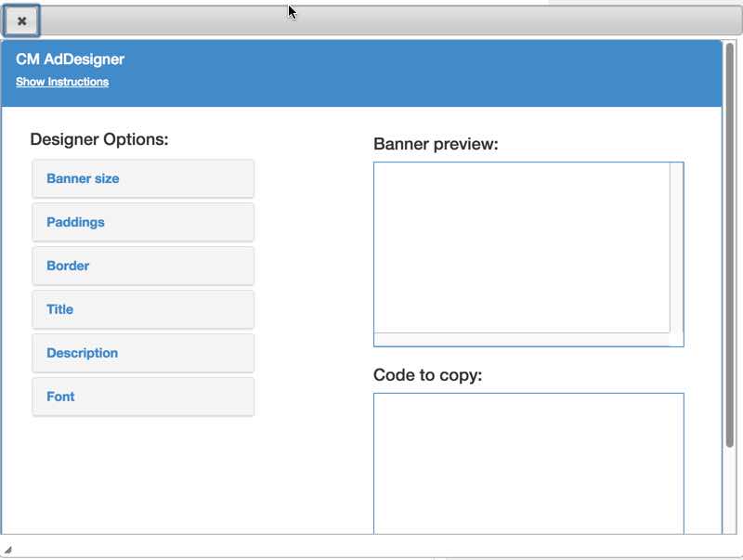Click the Code to copy heading
The image size is (743, 560).
point(427,375)
